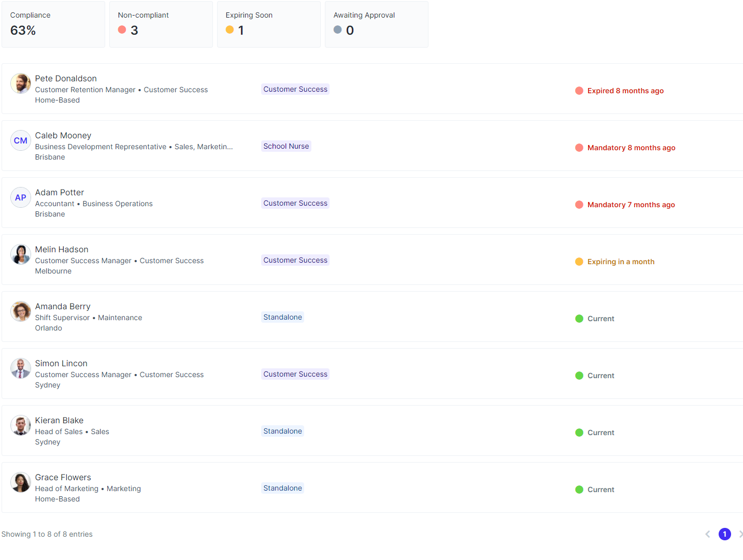Click Amanda Berry's Standalone tag

(282, 317)
